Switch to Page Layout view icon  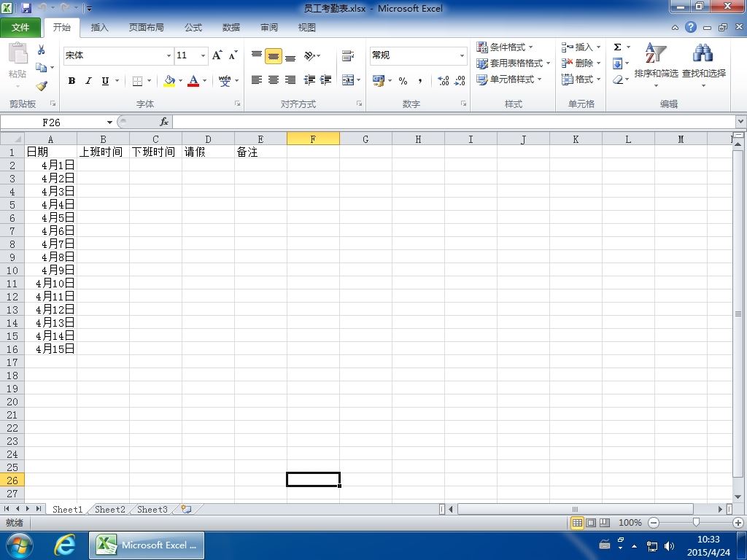(x=591, y=522)
